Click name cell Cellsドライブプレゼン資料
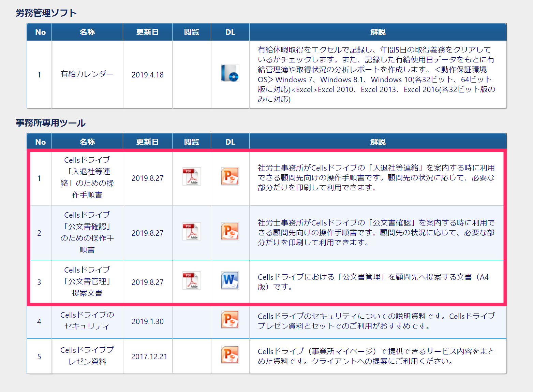Screen dimensions: 533x392 87,356
